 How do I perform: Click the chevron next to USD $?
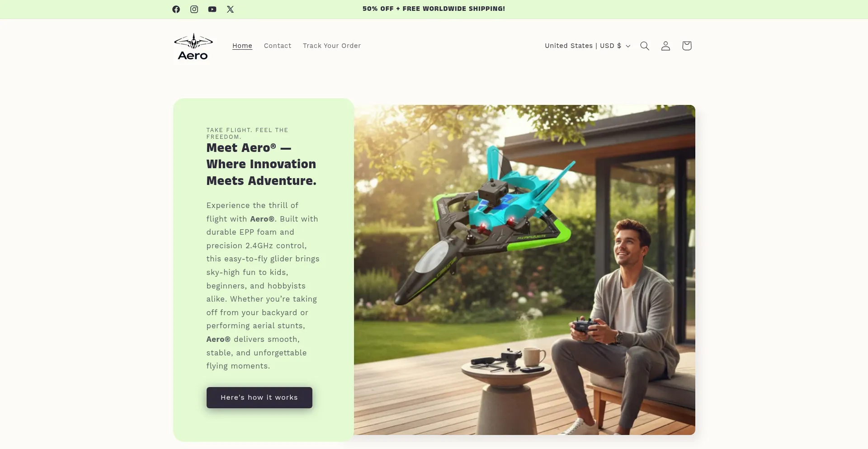(628, 46)
